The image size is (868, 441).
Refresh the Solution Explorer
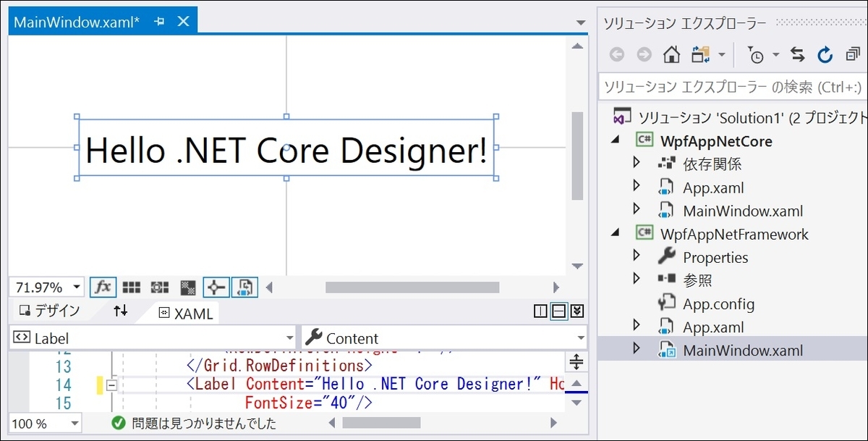pos(825,54)
